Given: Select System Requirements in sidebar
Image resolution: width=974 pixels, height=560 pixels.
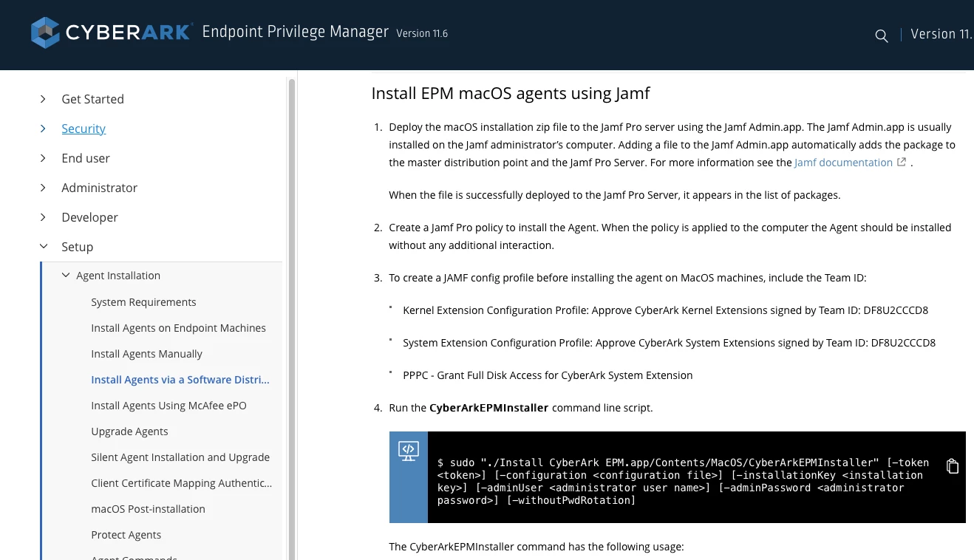Looking at the screenshot, I should (x=143, y=302).
